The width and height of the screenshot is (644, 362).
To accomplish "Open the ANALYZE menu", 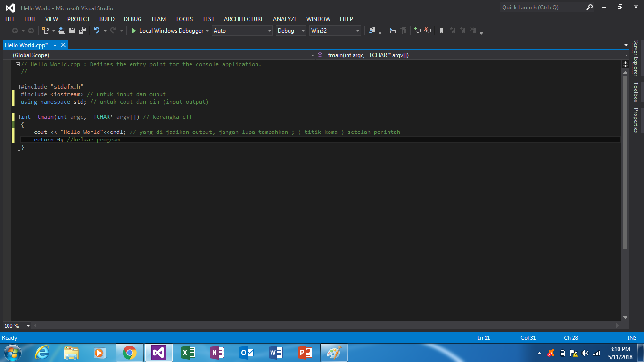I will tap(285, 19).
